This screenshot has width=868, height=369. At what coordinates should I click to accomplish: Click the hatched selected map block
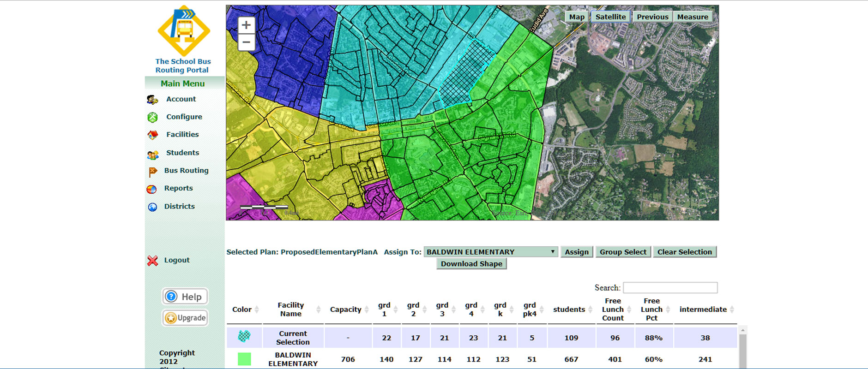tap(466, 75)
